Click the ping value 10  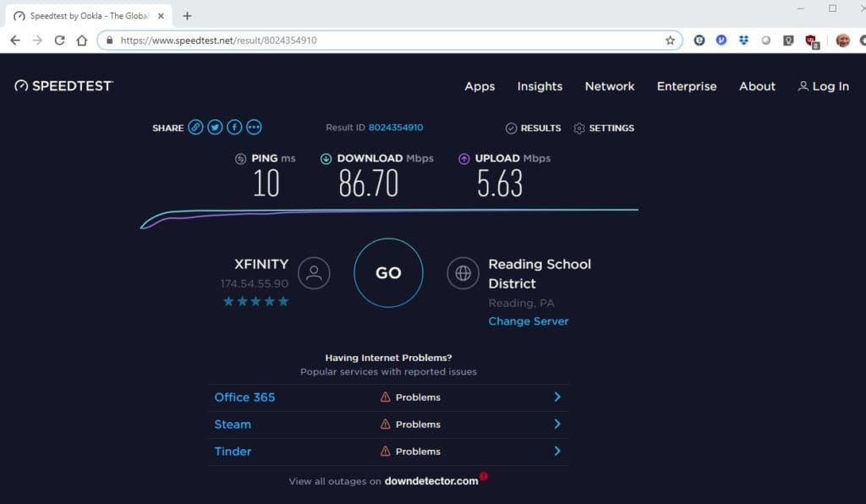tap(266, 184)
